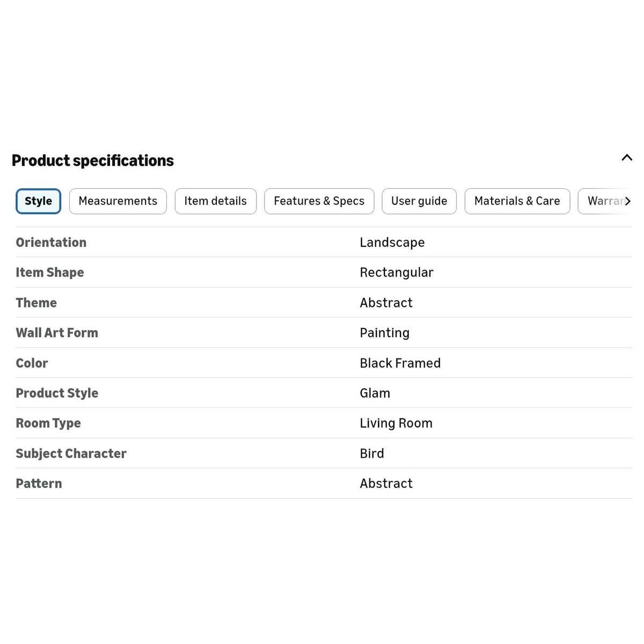This screenshot has width=644, height=644.
Task: Select the Style tab
Action: pyautogui.click(x=38, y=201)
